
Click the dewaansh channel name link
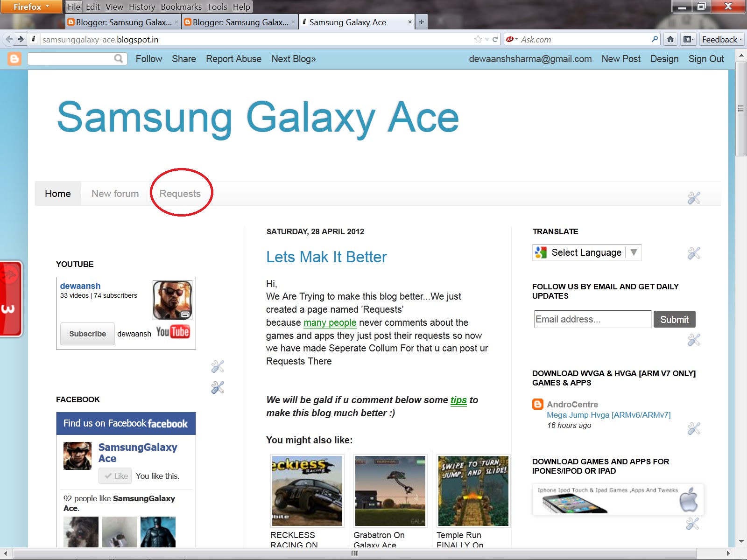80,286
